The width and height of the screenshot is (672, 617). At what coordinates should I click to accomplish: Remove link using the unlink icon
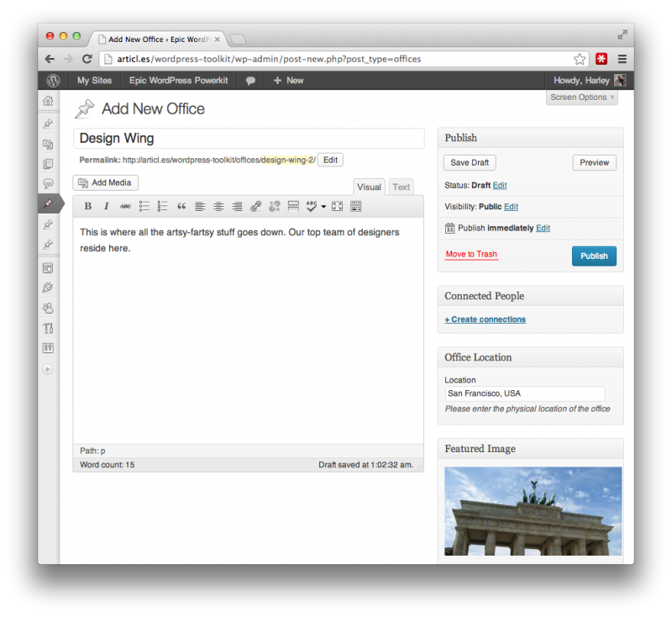pyautogui.click(x=275, y=206)
